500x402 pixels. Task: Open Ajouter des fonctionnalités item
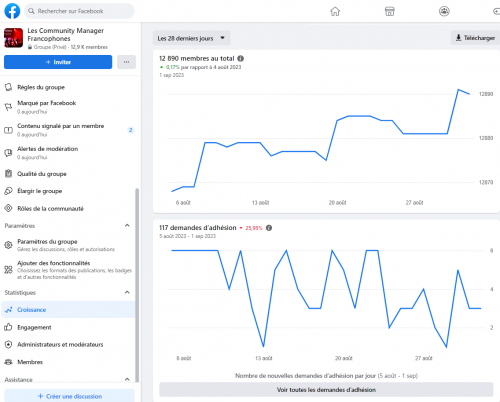[68, 270]
